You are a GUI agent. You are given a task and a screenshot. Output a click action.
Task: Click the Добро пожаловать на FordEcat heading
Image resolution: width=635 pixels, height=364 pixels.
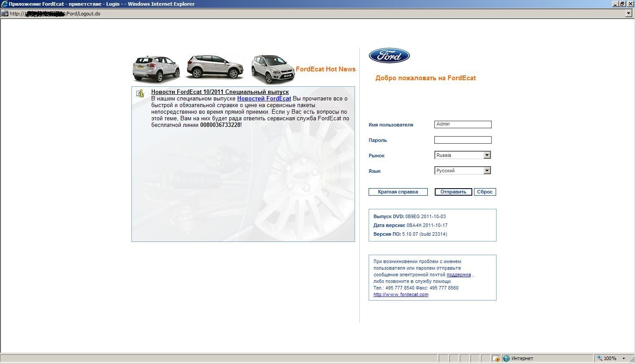tap(426, 78)
